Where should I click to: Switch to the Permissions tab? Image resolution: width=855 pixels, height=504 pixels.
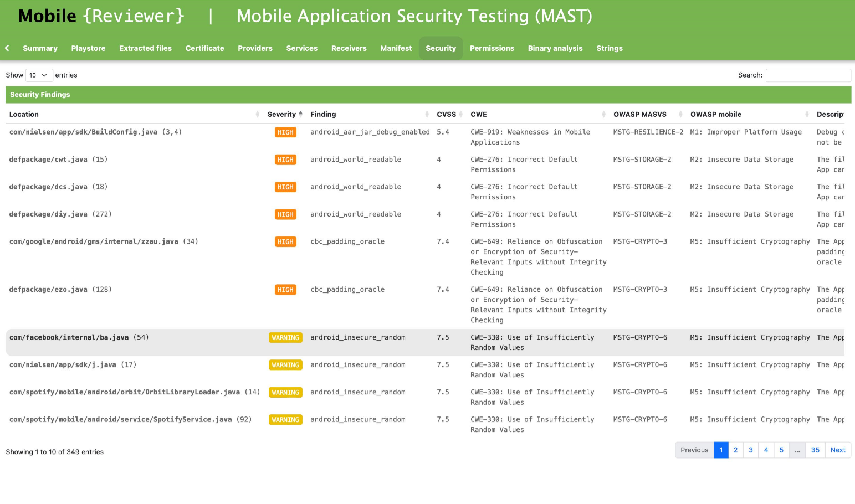[492, 49]
